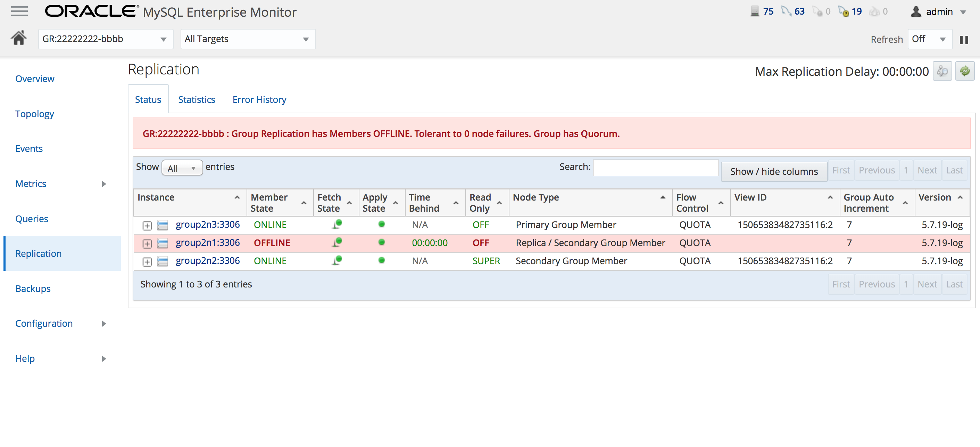Sort table by the Node Type column
This screenshot has width=980, height=447.
(590, 203)
